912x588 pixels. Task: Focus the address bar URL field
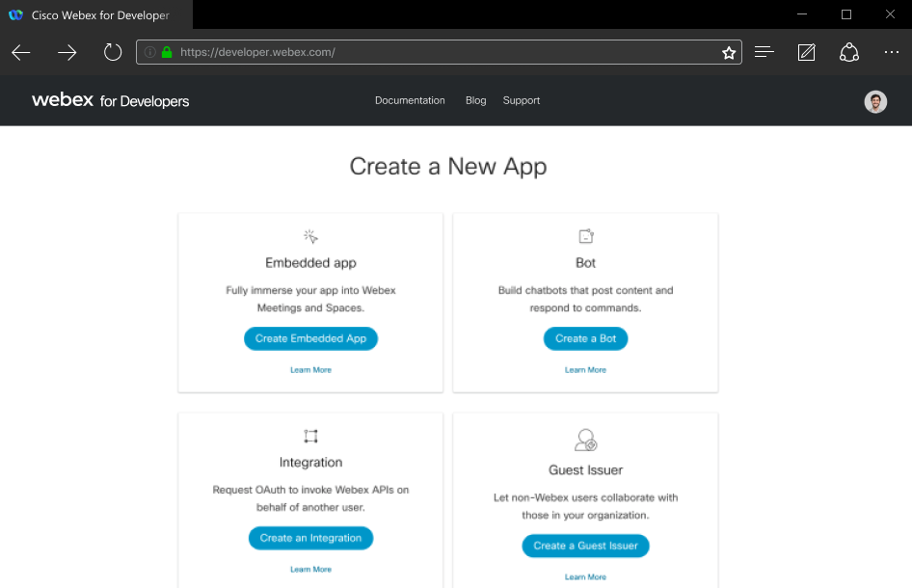tap(439, 52)
